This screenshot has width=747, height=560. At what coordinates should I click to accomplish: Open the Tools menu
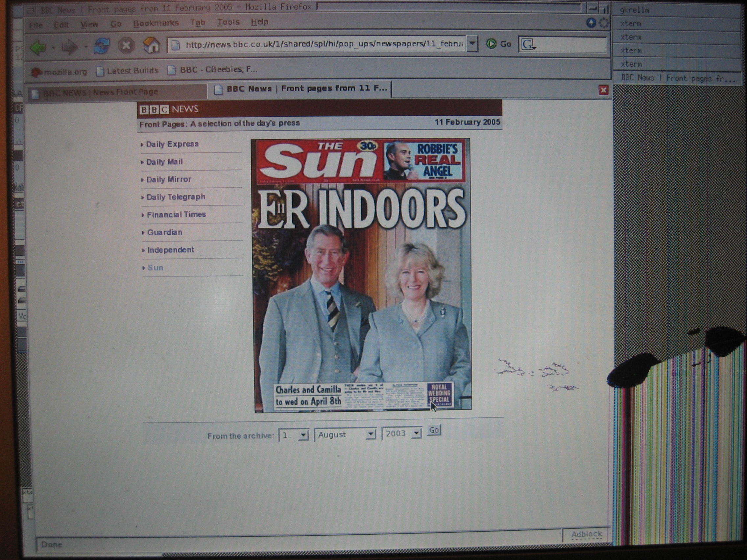tap(228, 22)
